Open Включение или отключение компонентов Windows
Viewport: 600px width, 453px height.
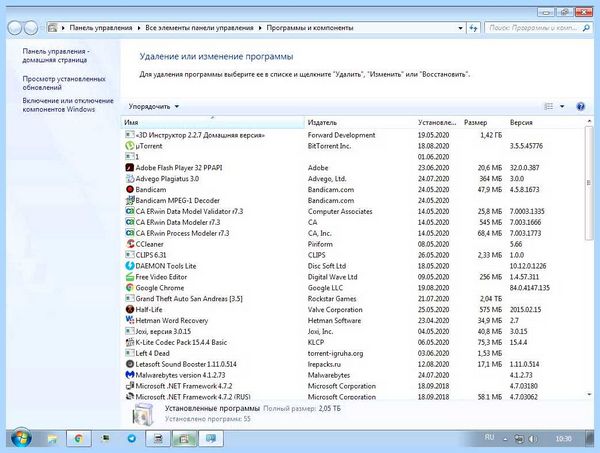click(x=68, y=105)
